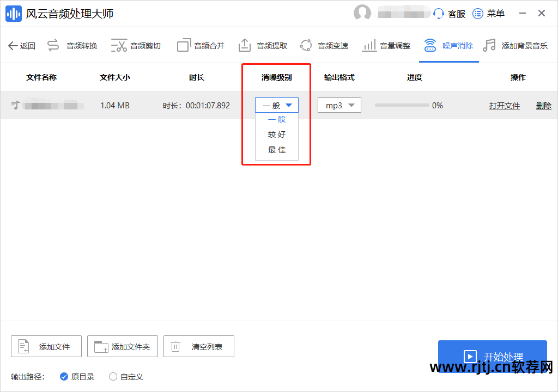
Task: Switch to 音频合并 tab
Action: pos(201,46)
